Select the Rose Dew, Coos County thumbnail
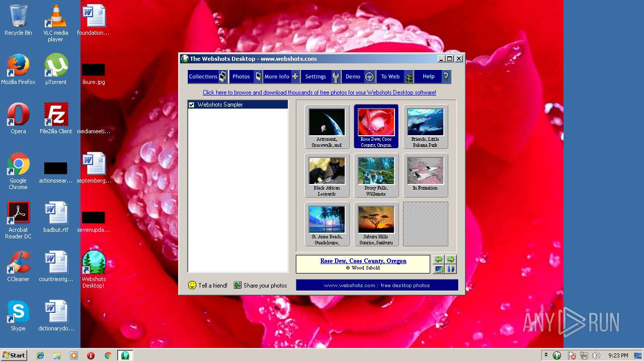 coord(376,126)
